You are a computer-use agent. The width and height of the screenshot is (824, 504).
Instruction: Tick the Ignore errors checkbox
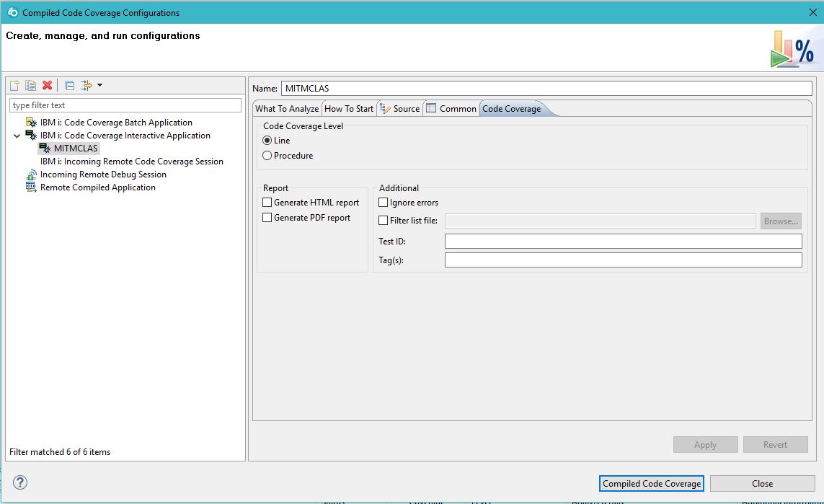[384, 203]
